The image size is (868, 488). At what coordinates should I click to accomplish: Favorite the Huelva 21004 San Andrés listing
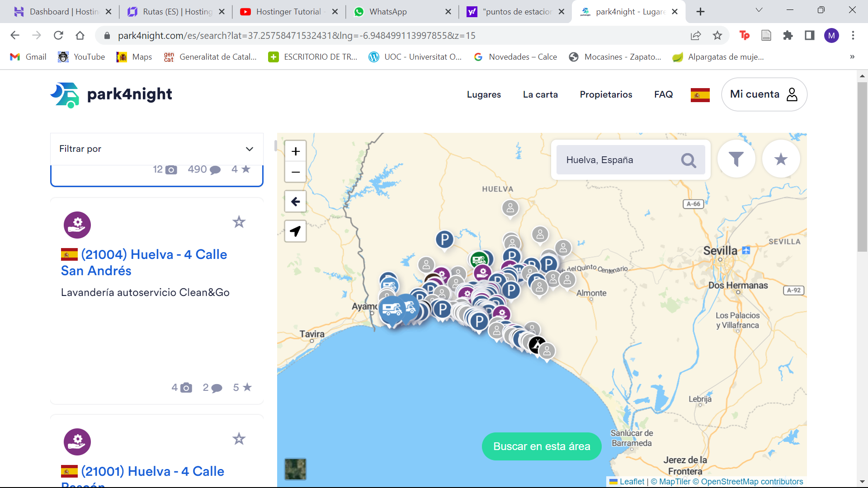tap(239, 222)
